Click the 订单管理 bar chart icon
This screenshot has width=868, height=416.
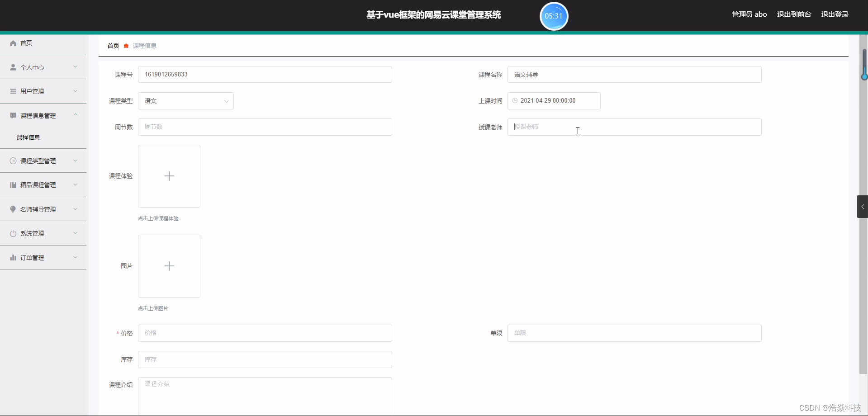click(x=13, y=257)
